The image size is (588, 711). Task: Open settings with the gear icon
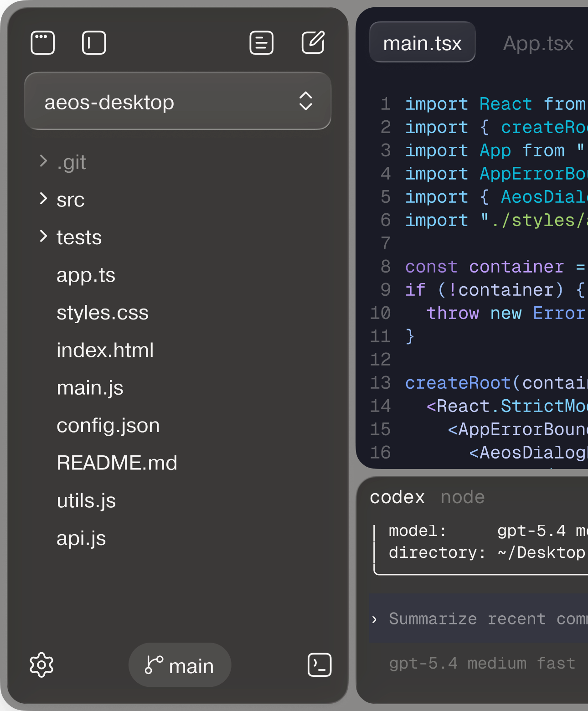coord(41,665)
